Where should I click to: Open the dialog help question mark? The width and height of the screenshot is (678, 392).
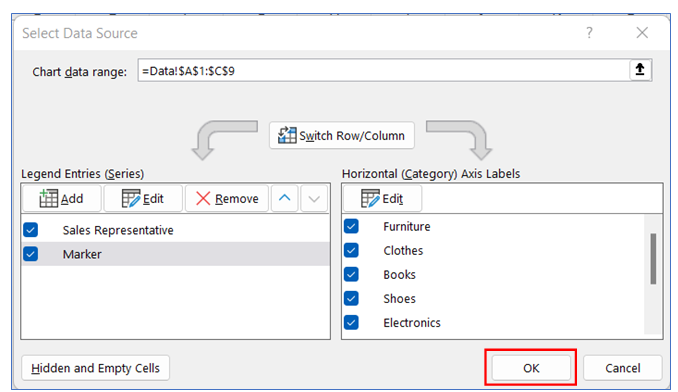589,32
